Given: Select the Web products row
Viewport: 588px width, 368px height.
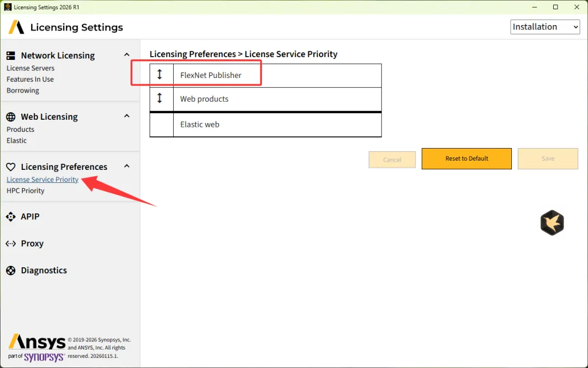Looking at the screenshot, I should point(266,99).
